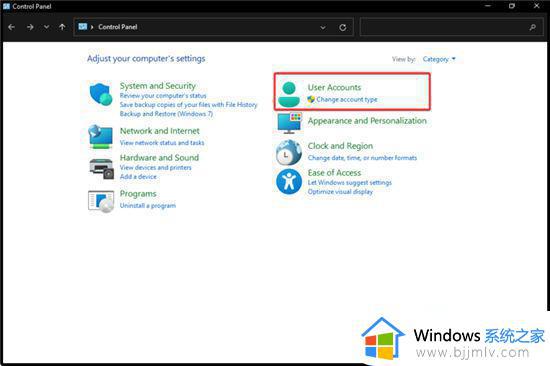Open the User Accounts person icon

click(x=289, y=94)
